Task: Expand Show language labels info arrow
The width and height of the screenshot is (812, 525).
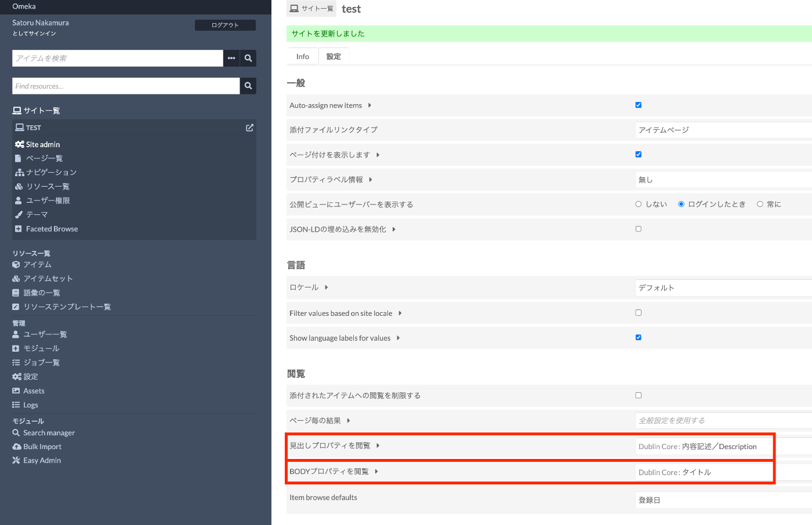Action: (398, 338)
